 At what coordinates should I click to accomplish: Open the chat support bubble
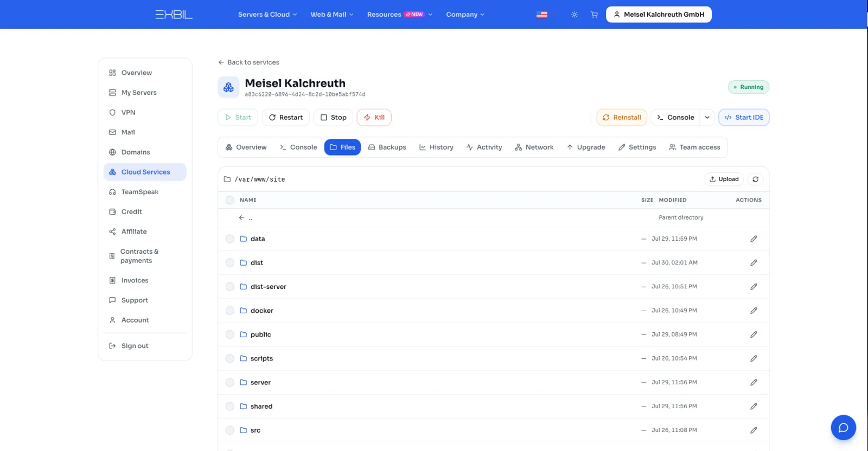[x=844, y=428]
